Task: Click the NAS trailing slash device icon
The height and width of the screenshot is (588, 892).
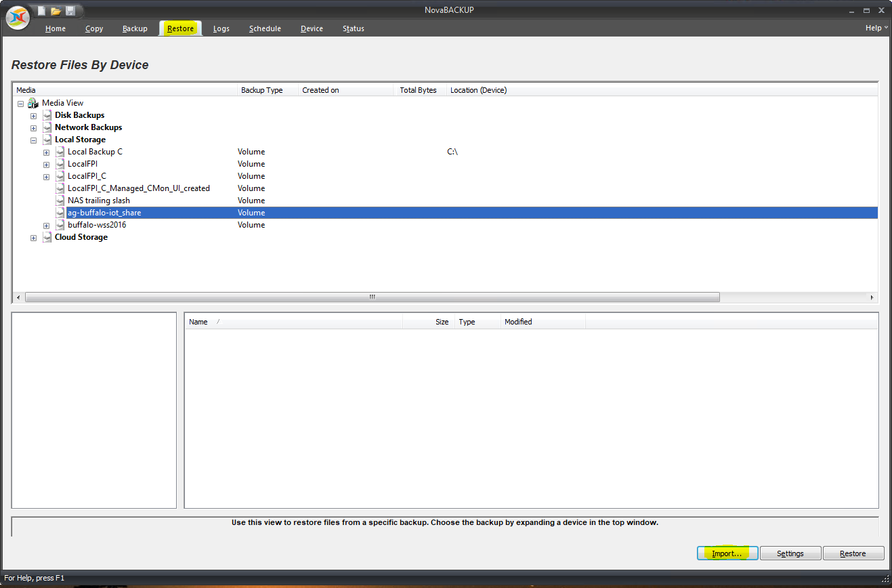Action: click(60, 201)
